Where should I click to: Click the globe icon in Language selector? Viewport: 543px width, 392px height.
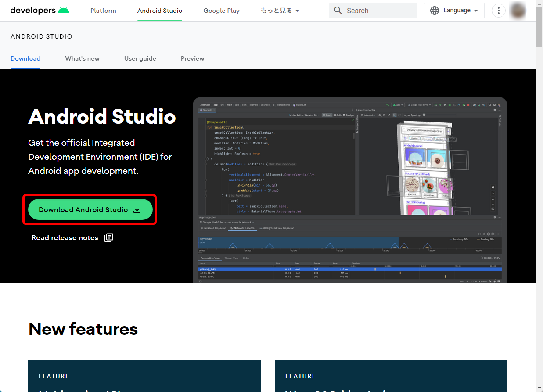click(435, 11)
